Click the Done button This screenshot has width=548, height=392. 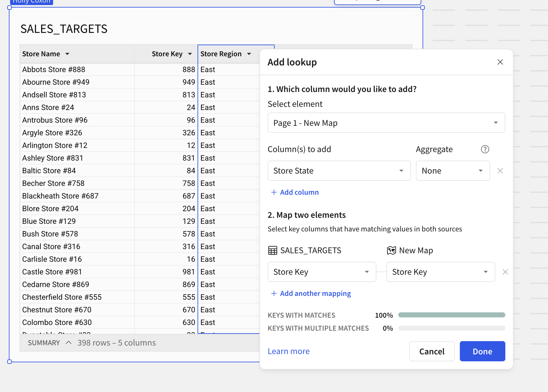pyautogui.click(x=482, y=351)
